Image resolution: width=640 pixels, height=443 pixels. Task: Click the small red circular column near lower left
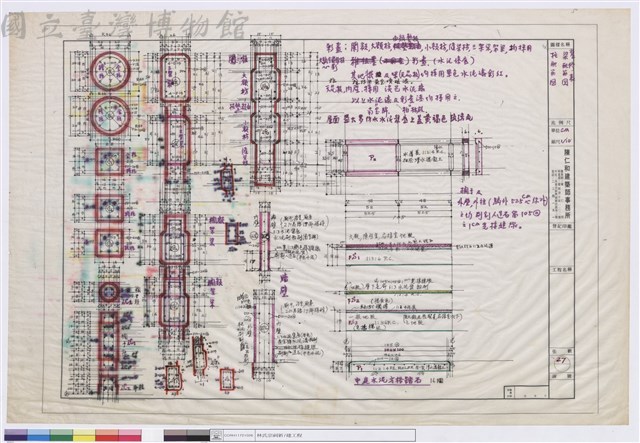[x=109, y=292]
